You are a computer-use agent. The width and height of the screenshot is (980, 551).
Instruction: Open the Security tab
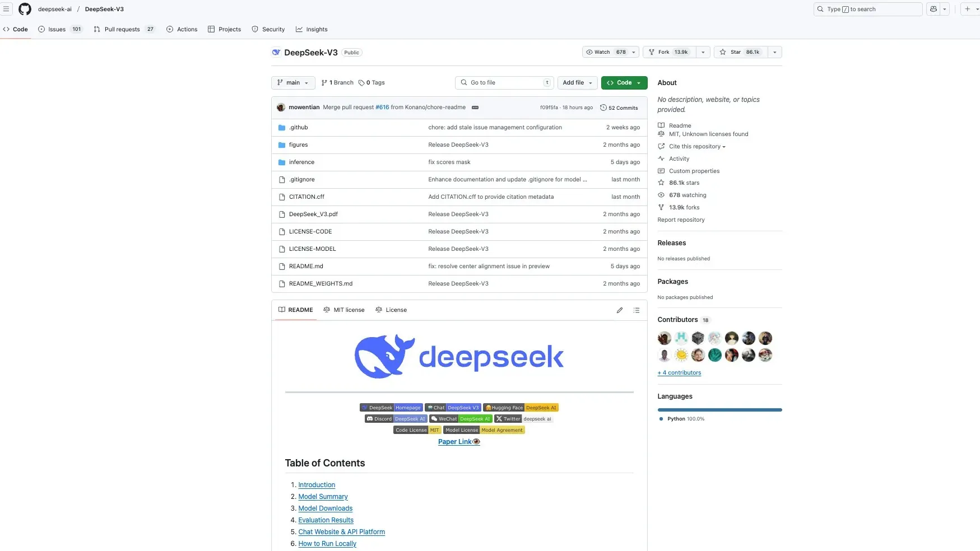[x=268, y=29]
